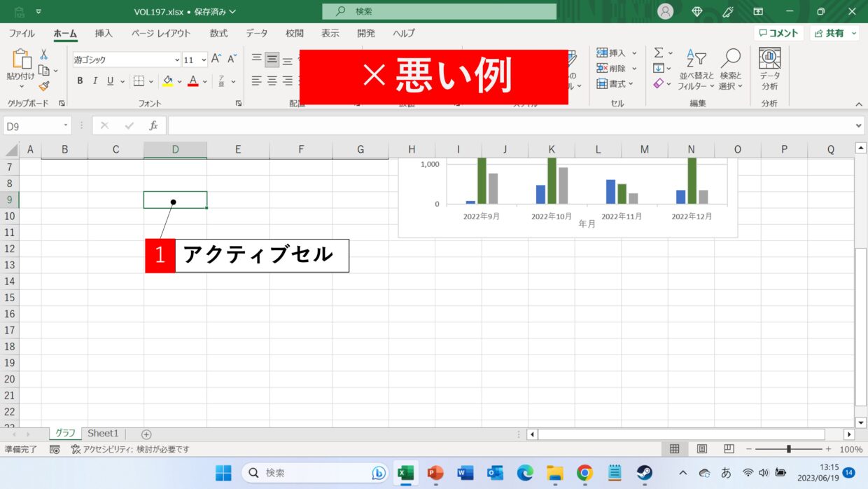Image resolution: width=868 pixels, height=489 pixels.
Task: Click the コメント comments button
Action: coord(778,33)
